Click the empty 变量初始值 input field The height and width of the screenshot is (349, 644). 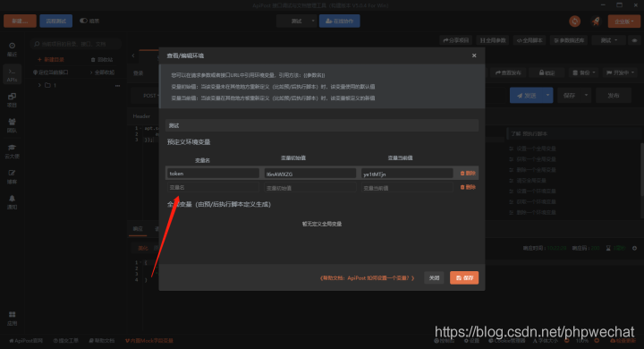tap(310, 188)
